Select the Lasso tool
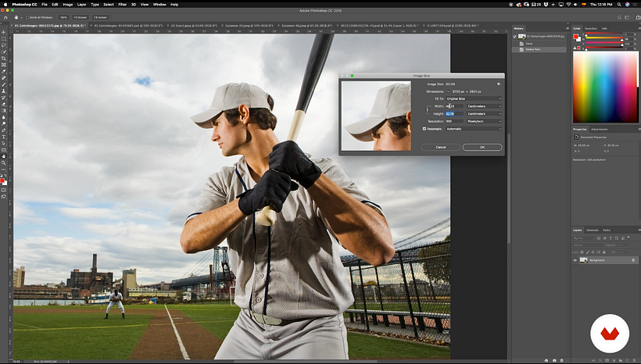 pos(4,45)
